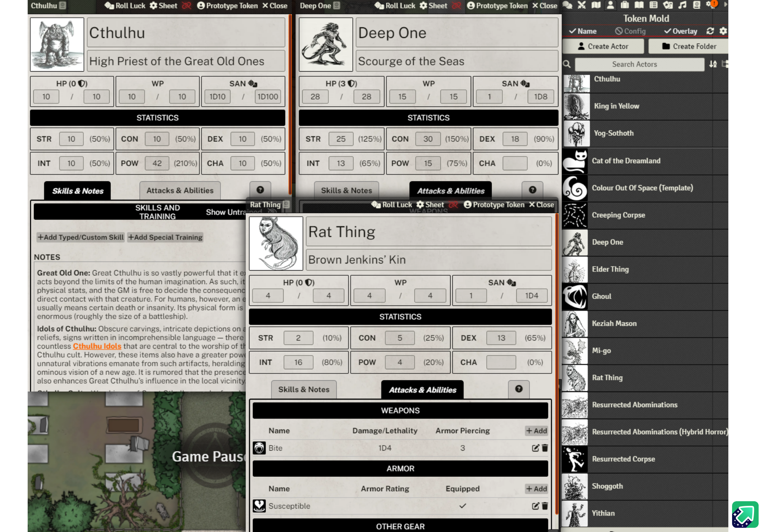
Task: Open the Playlists music-note tab
Action: point(682,5)
